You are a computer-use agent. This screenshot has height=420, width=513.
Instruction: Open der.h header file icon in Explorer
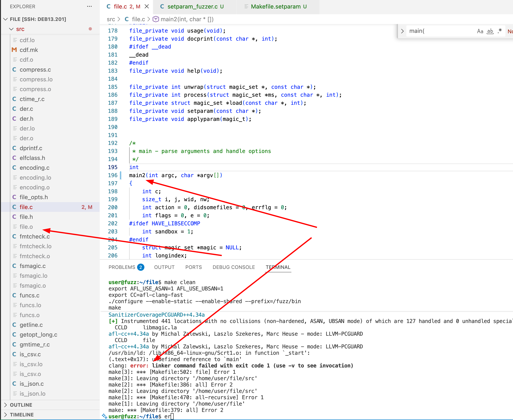point(14,119)
